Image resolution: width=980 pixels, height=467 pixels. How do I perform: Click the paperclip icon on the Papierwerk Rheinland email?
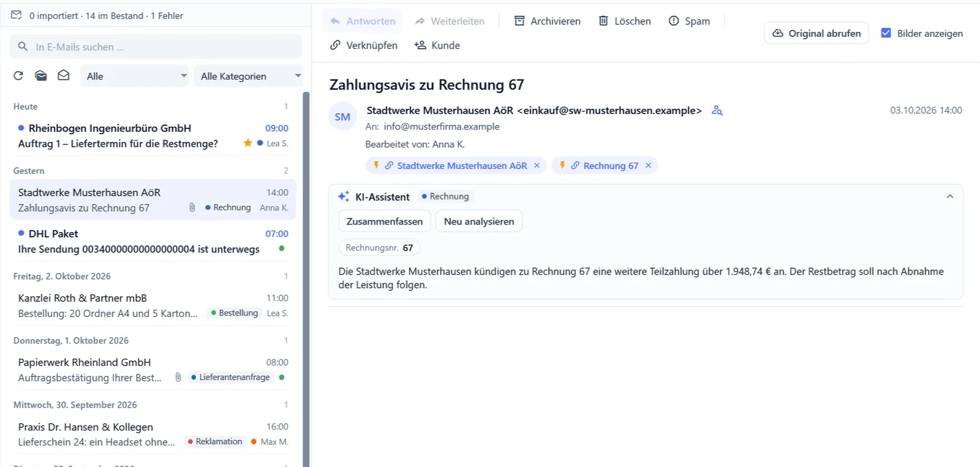coord(178,377)
